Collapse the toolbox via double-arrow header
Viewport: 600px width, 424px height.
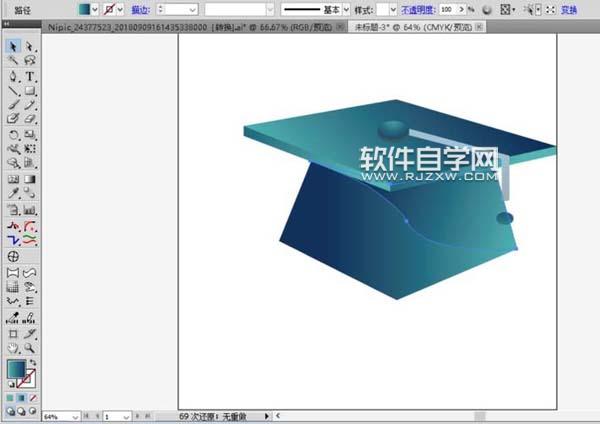[x=6, y=24]
